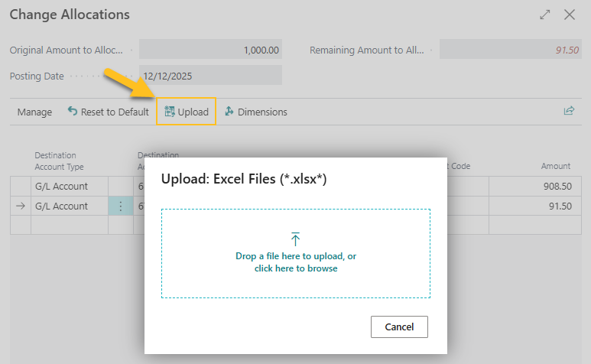Click the Dimensions icon in the toolbar
Screen dimensions: 591x364
click(x=229, y=112)
